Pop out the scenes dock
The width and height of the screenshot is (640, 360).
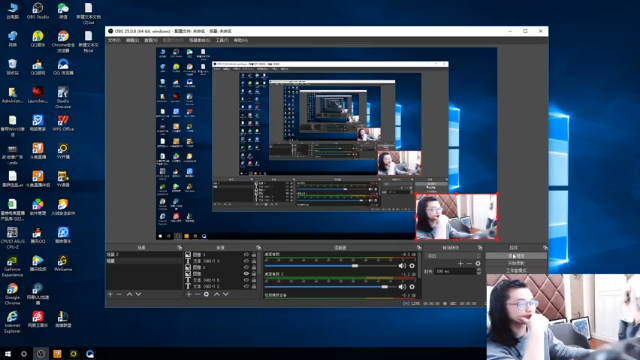pyautogui.click(x=180, y=247)
